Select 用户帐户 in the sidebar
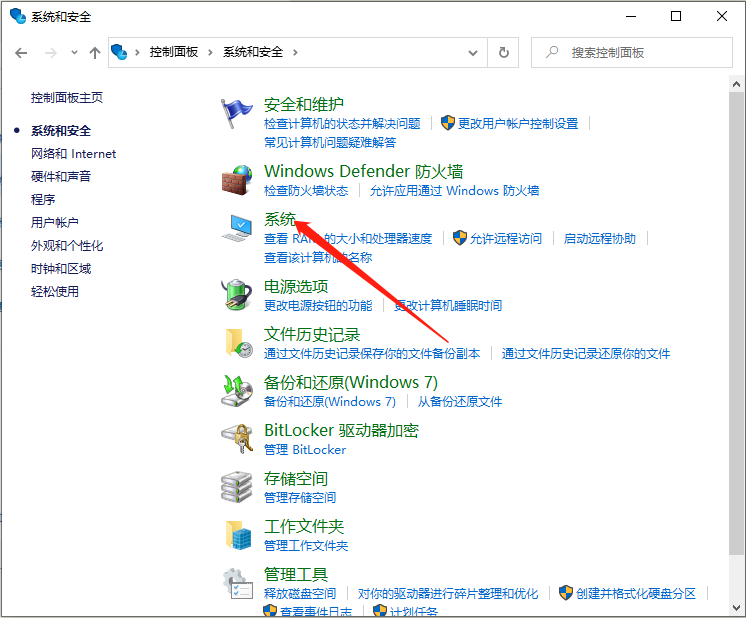The height and width of the screenshot is (618, 746). point(55,222)
